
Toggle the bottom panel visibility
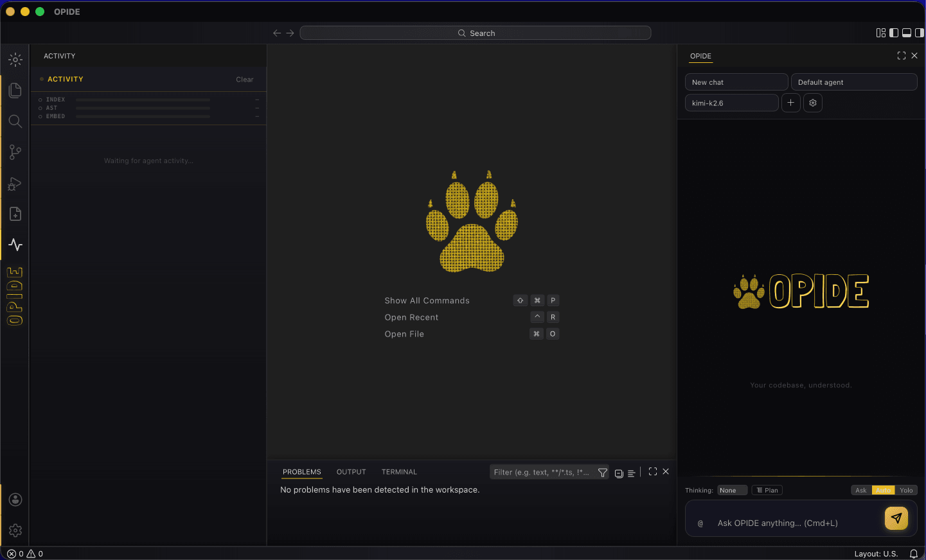(x=907, y=33)
